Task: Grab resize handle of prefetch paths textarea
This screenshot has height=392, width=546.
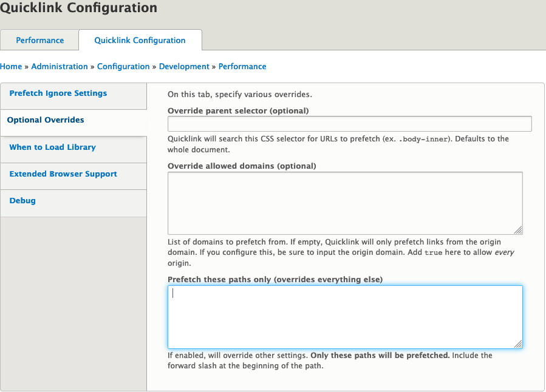Action: pyautogui.click(x=518, y=344)
